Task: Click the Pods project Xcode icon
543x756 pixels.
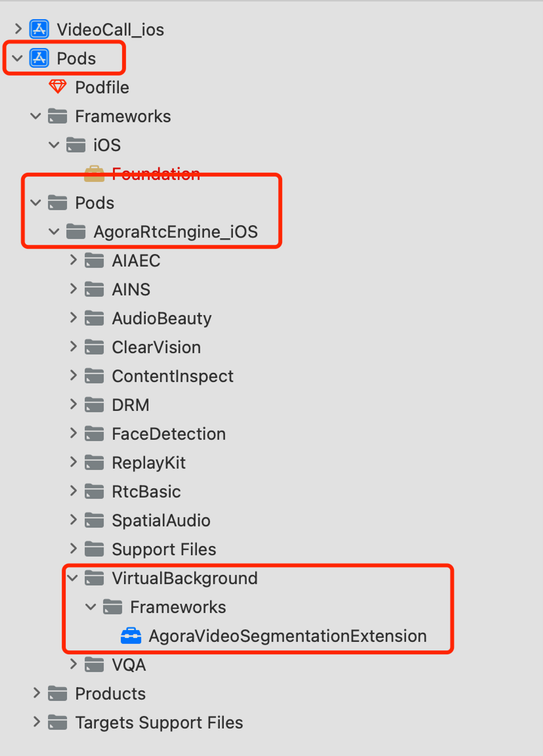Action: [39, 58]
